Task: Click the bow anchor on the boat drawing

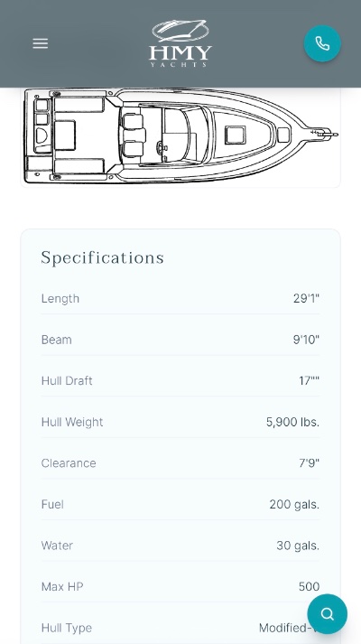Action: [x=325, y=134]
